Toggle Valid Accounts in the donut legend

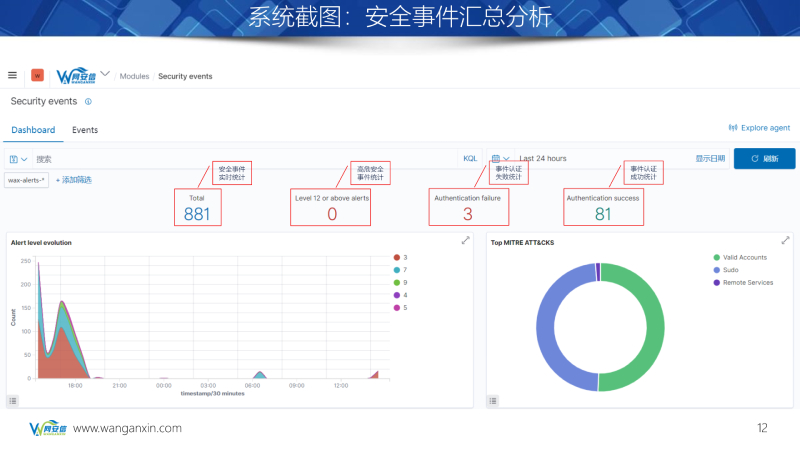(738, 258)
